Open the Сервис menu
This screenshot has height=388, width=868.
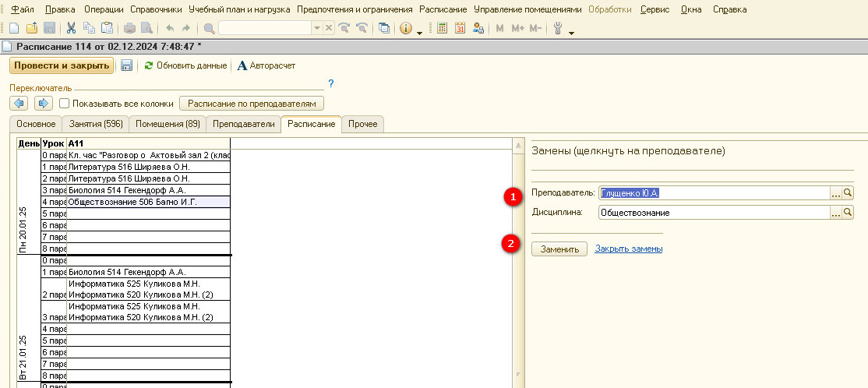pos(655,9)
